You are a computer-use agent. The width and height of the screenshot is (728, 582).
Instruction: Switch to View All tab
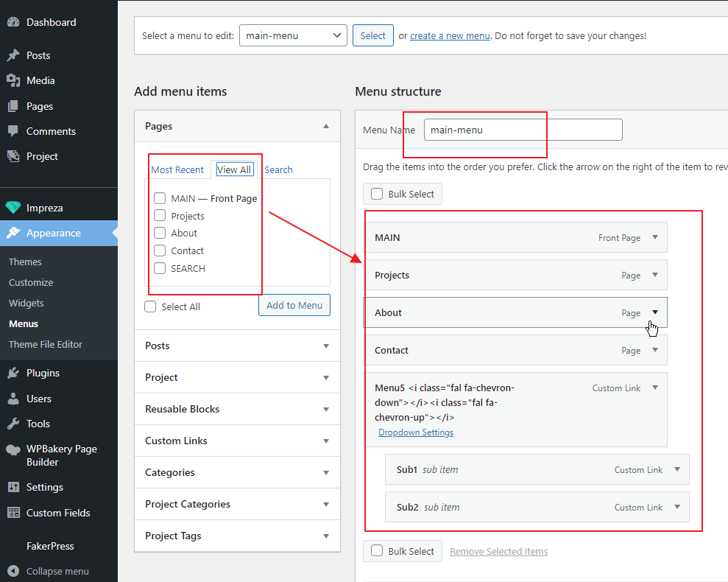[234, 169]
